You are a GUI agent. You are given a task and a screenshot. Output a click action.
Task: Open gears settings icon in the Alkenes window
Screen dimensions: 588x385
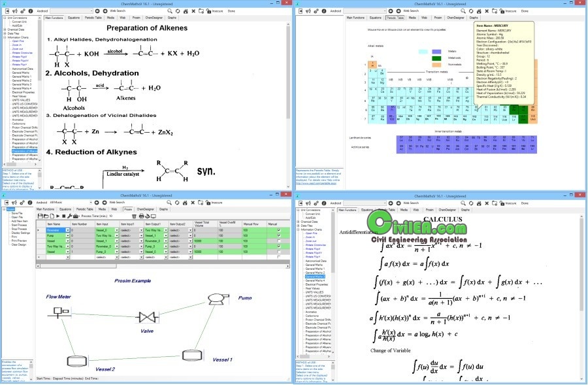coord(24,11)
